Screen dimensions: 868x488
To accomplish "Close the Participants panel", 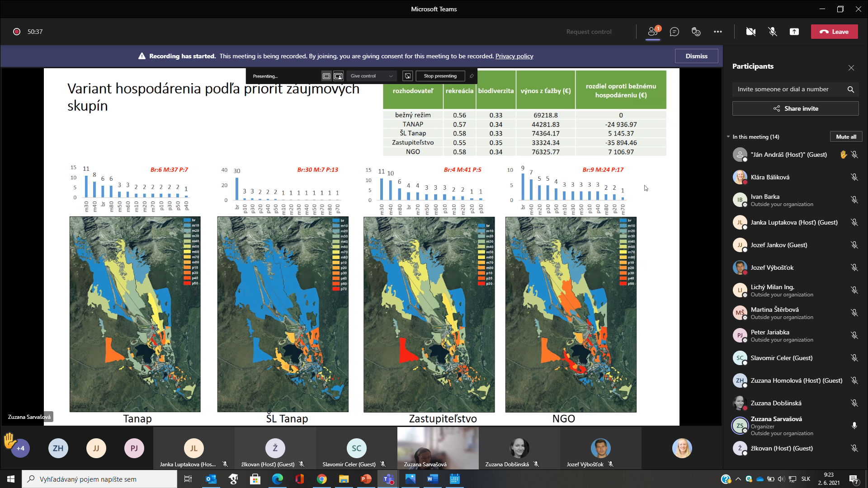I will click(851, 68).
